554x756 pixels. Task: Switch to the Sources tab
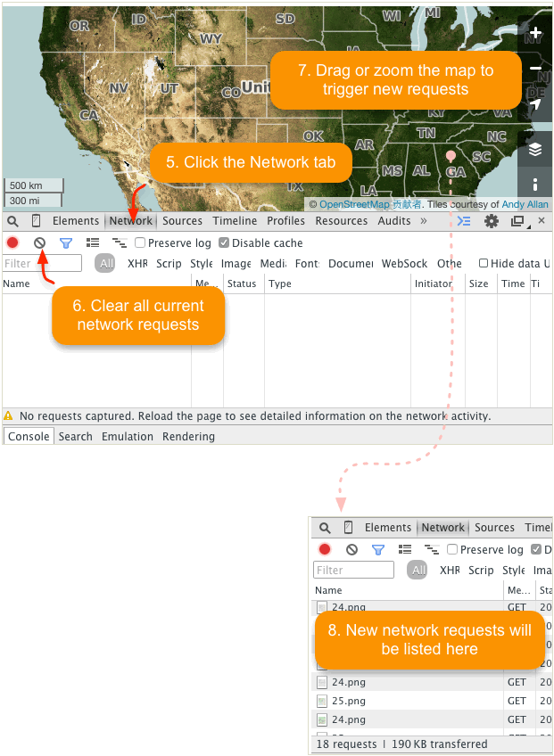click(x=182, y=221)
